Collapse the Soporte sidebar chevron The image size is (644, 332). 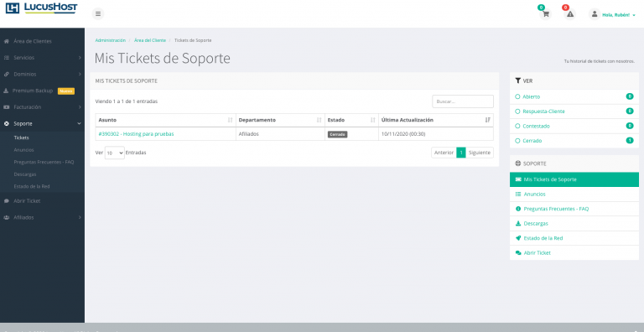pos(80,123)
